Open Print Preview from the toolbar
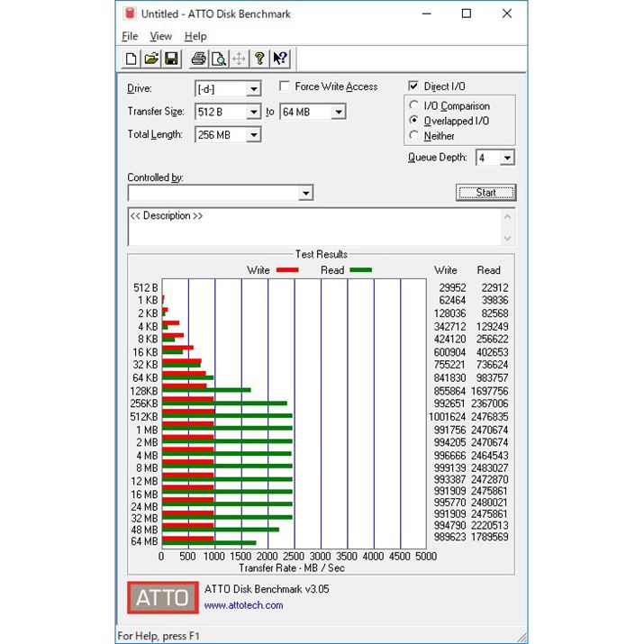 pyautogui.click(x=218, y=59)
